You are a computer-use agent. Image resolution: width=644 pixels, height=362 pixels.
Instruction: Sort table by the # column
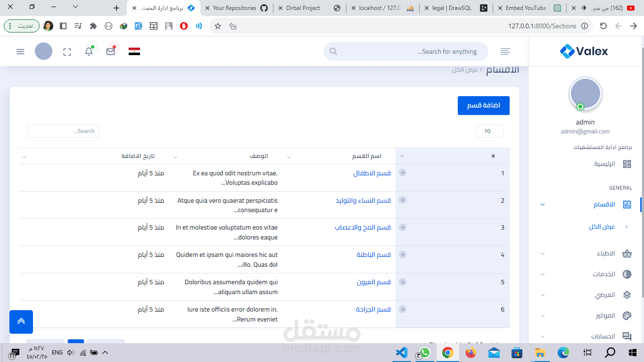453,156
